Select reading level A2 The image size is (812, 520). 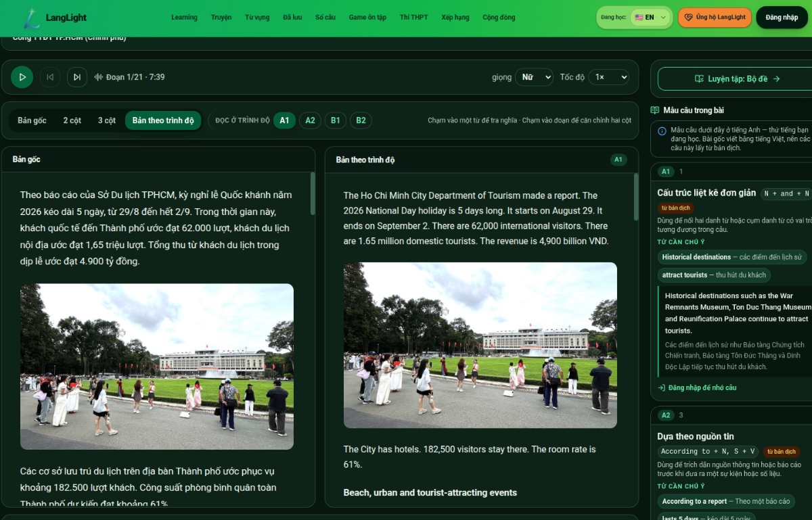(310, 120)
